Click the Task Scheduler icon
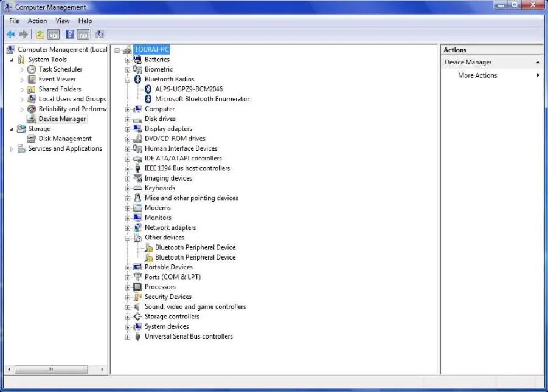 click(31, 69)
